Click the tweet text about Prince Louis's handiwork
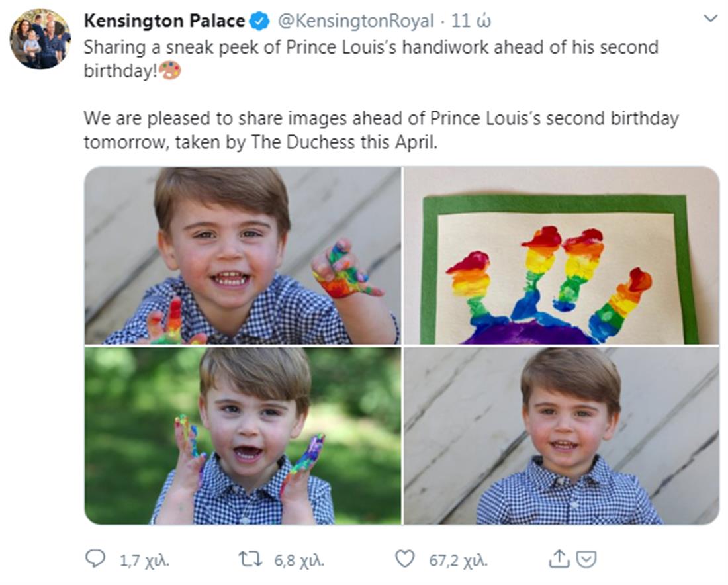This screenshot has height=585, width=728. pyautogui.click(x=371, y=48)
